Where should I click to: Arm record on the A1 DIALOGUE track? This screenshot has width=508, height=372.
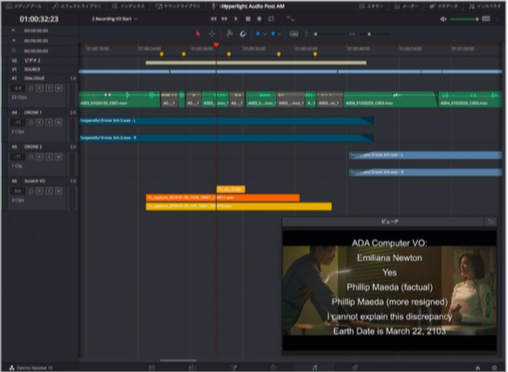pos(40,88)
